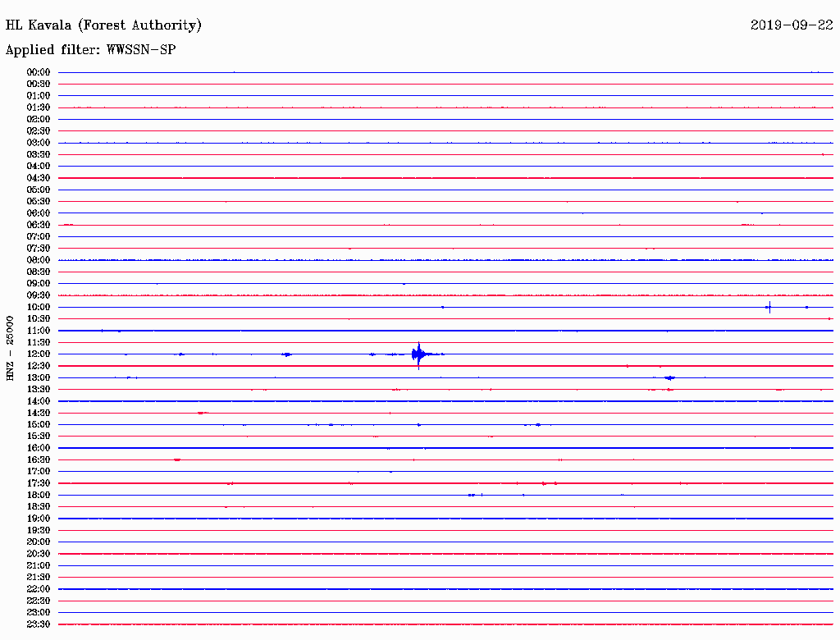This screenshot has height=640, width=840.
Task: Click the date 2019-09-22
Action: pyautogui.click(x=792, y=25)
